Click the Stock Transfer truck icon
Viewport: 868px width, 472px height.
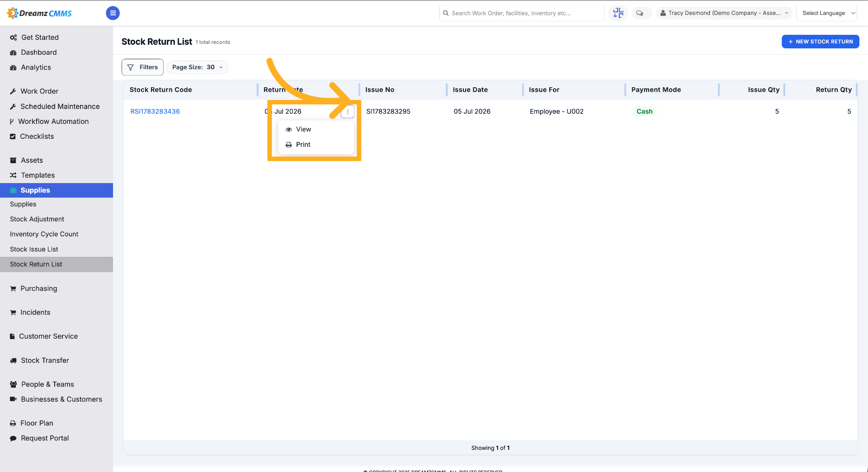point(13,360)
